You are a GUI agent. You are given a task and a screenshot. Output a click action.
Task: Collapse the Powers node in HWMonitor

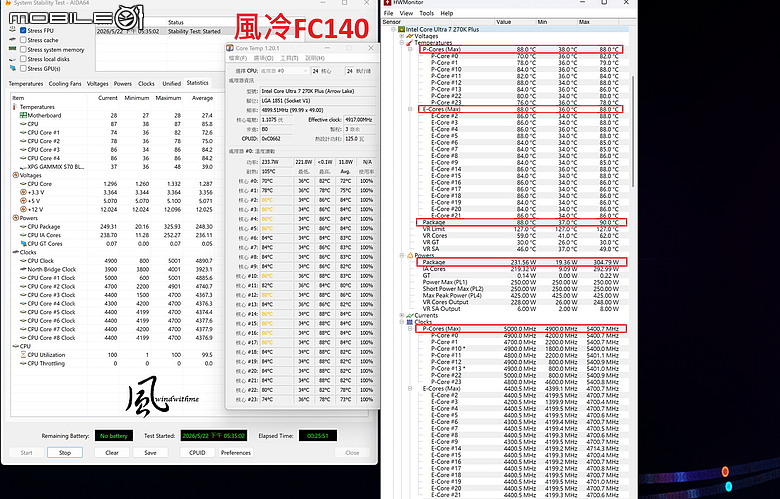[x=402, y=255]
